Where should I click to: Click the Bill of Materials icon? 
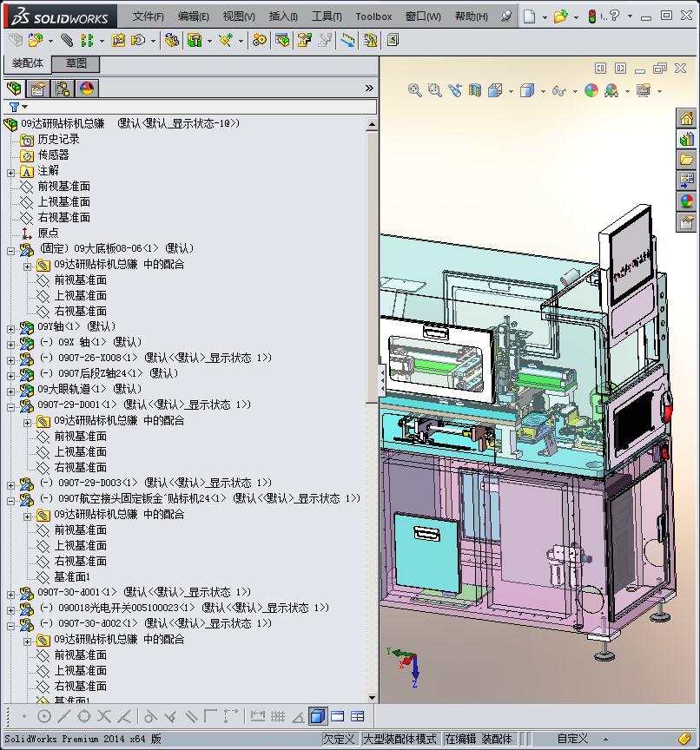pos(282,40)
